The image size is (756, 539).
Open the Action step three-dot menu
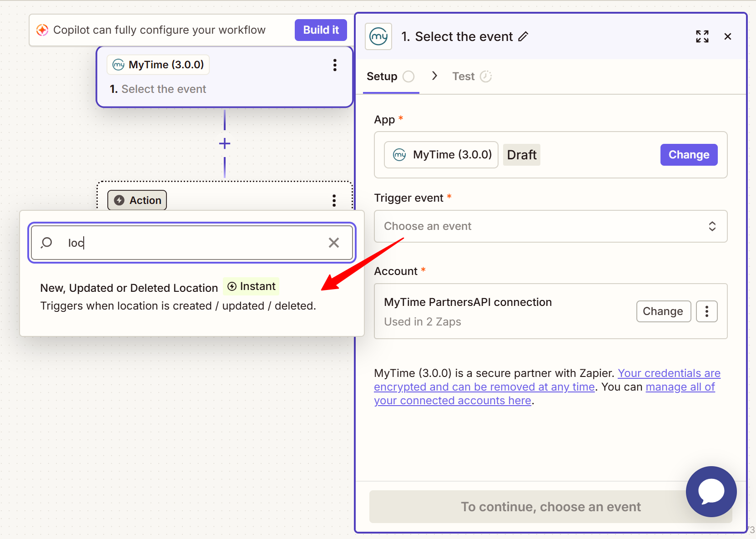click(x=334, y=200)
